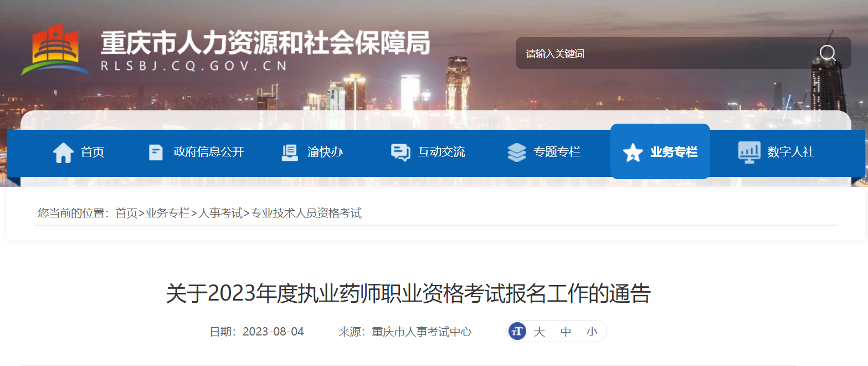
Task: Click the chart monitor icon for 数字人社
Action: 749,152
